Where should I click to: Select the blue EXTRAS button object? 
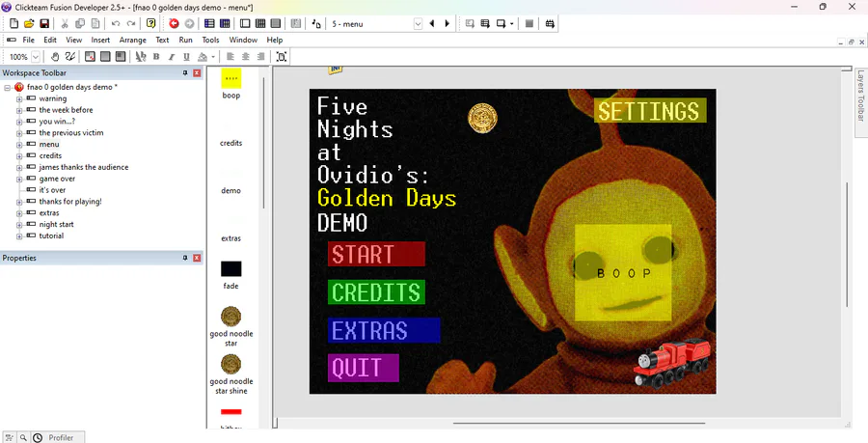coord(384,331)
